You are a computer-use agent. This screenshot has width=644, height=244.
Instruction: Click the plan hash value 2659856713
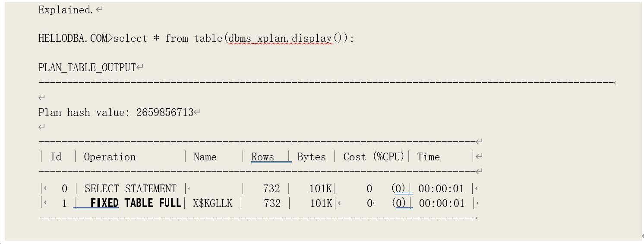coord(165,113)
